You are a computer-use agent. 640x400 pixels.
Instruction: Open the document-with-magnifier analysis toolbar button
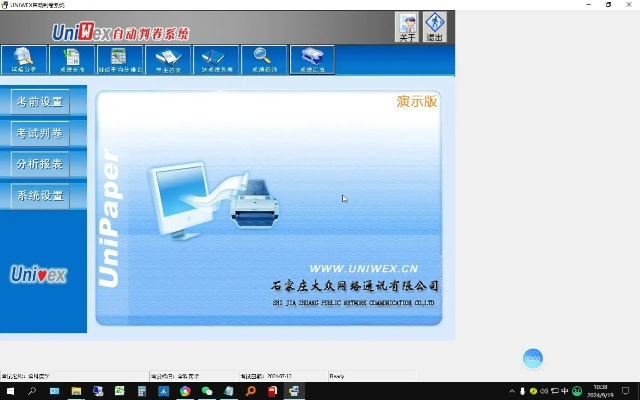24,60
